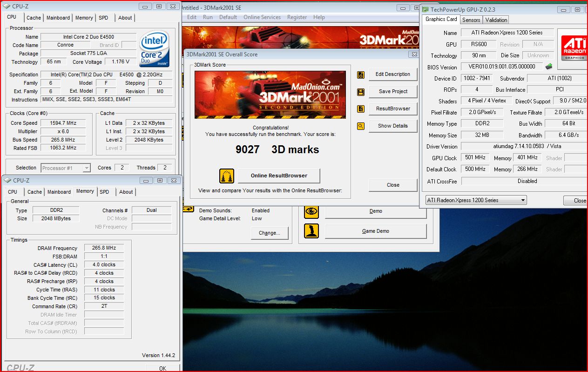
Task: Click the BIOS Version field in GPU-Z
Action: (502, 67)
